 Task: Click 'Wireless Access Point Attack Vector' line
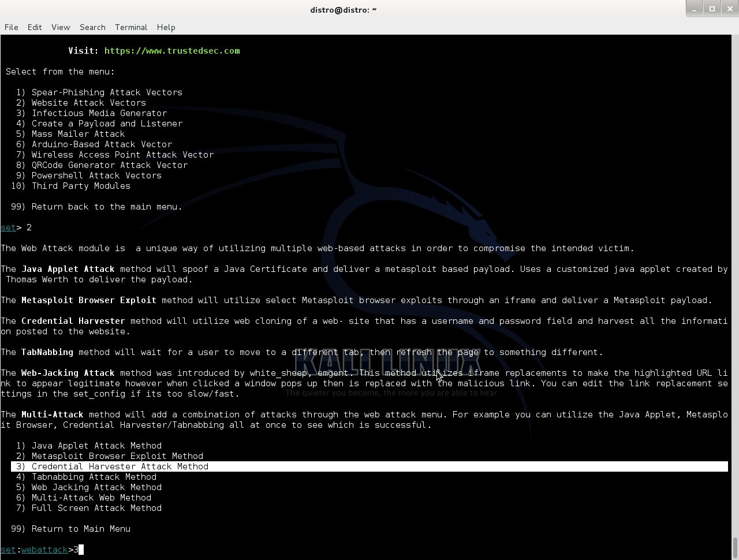(115, 155)
